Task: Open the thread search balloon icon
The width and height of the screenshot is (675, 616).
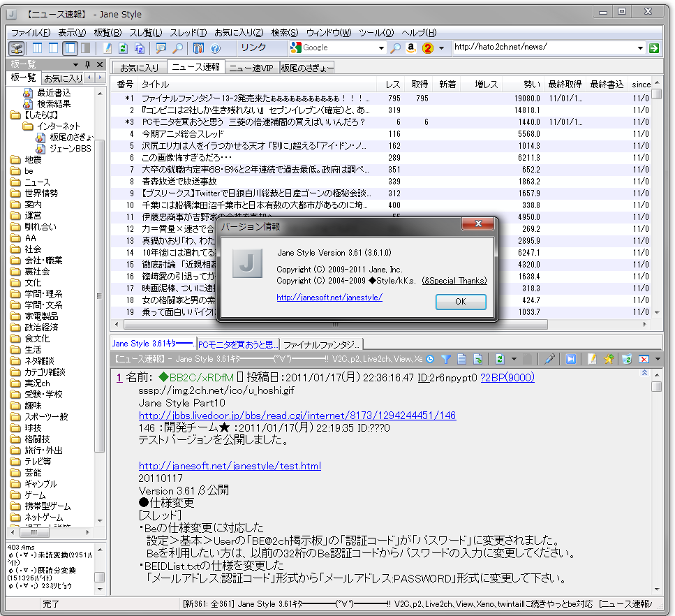Action: click(x=161, y=48)
